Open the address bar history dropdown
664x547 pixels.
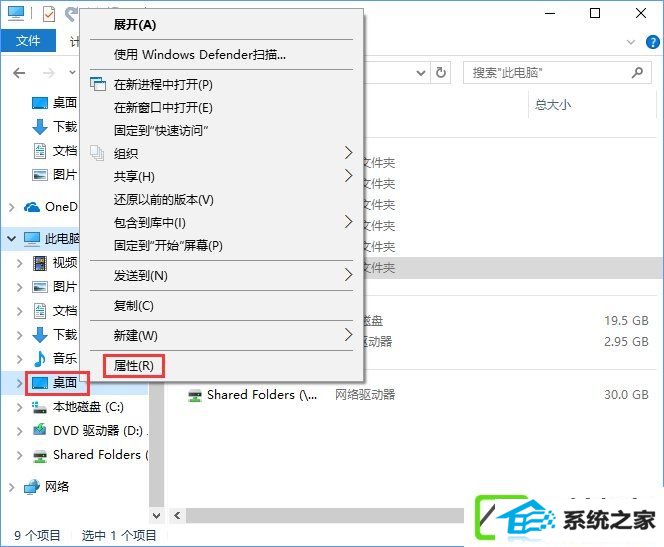click(421, 73)
